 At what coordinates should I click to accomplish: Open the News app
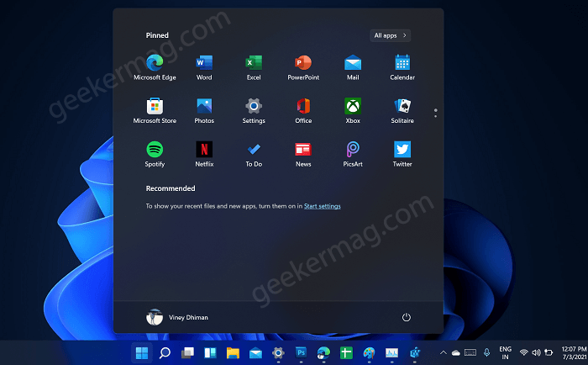click(x=303, y=155)
